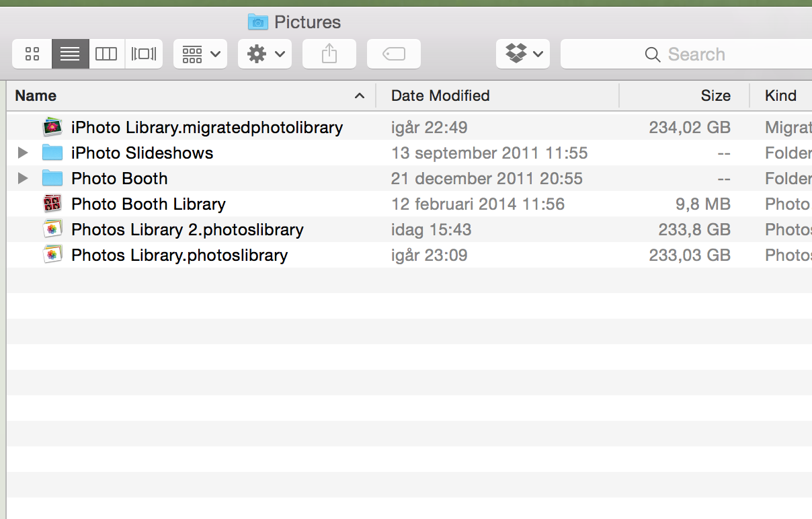Image resolution: width=812 pixels, height=519 pixels.
Task: Expand the iPhoto Slideshows folder
Action: coord(22,153)
